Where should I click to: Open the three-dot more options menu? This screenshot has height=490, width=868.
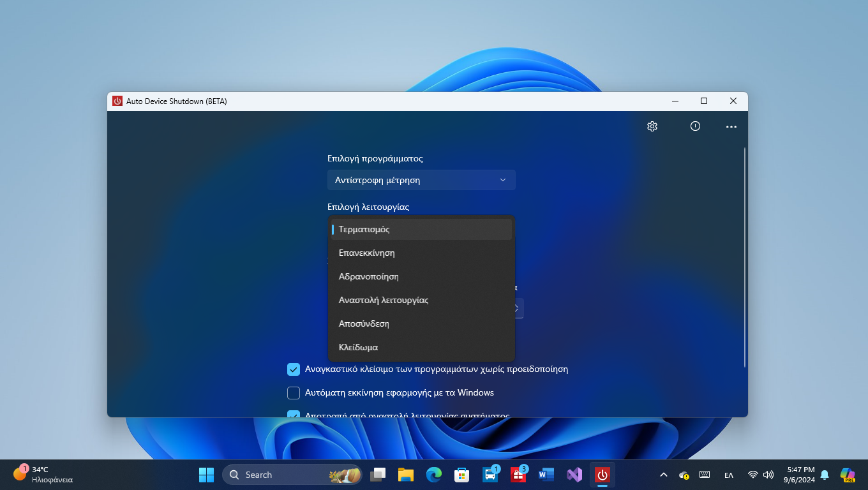click(x=731, y=126)
